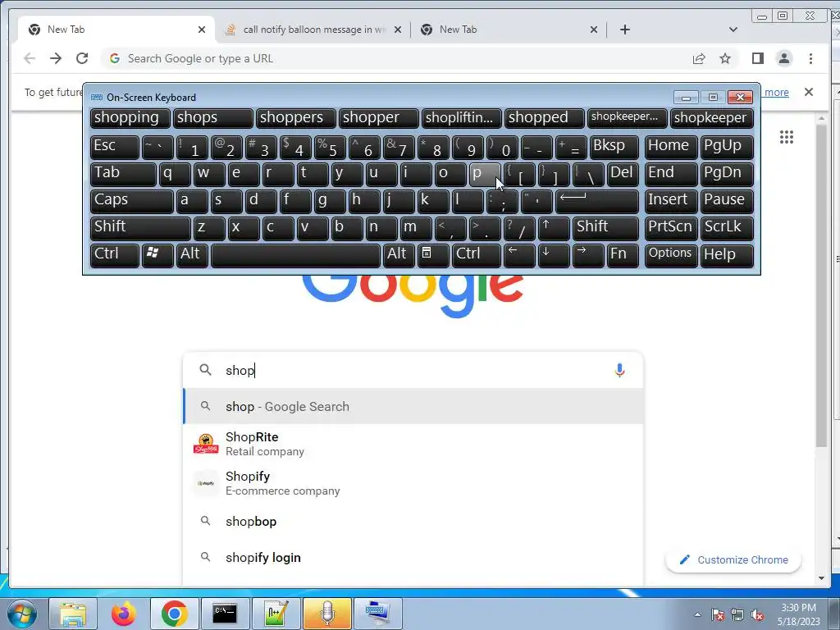Click the context menu key on keyboard

coord(432,255)
